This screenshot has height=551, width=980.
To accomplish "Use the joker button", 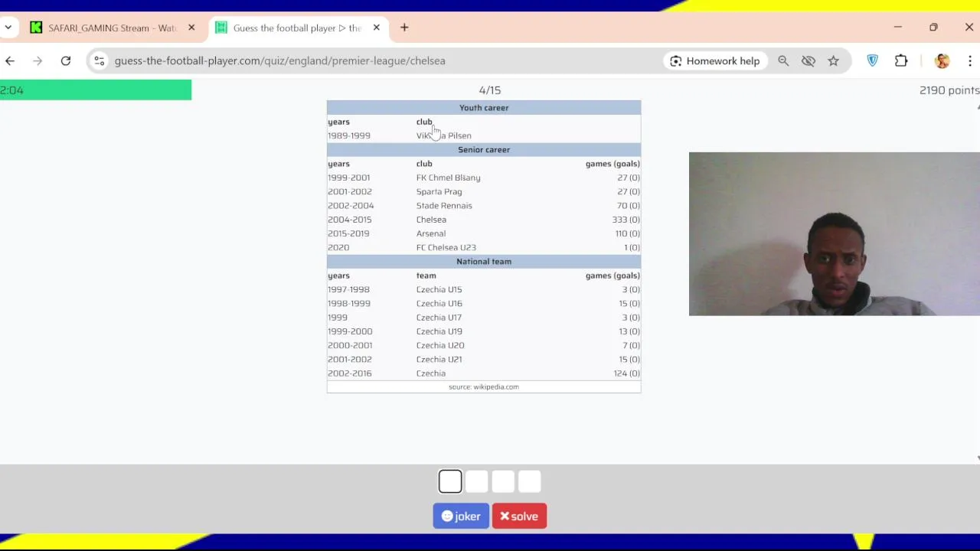I will [461, 516].
